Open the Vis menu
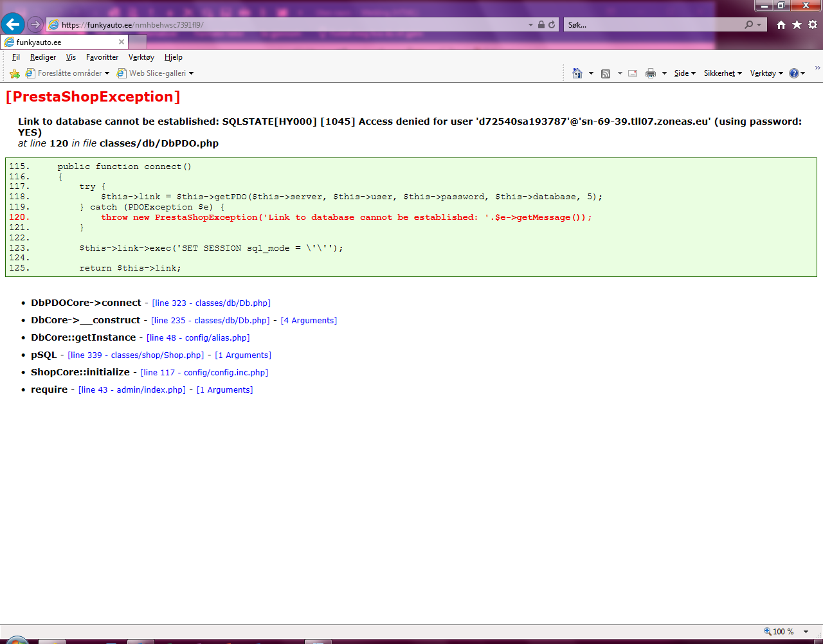Screen dimensions: 823x644 point(71,57)
